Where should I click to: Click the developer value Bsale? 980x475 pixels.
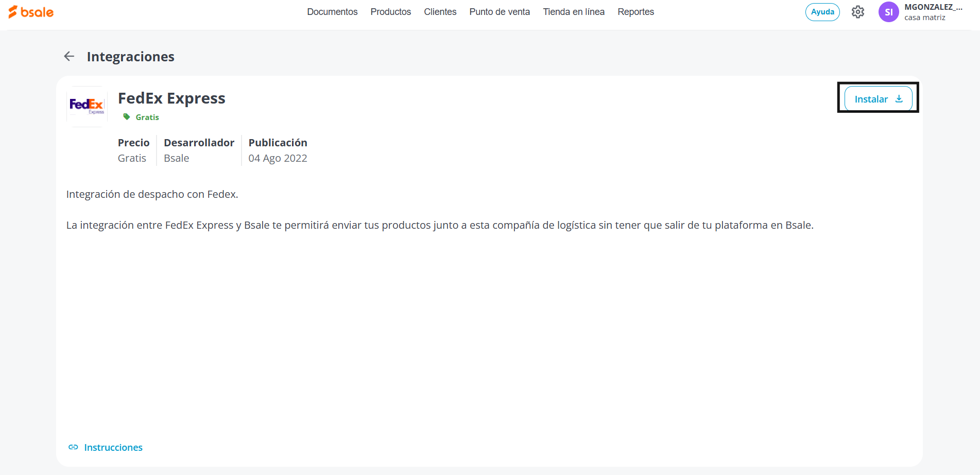click(x=177, y=158)
